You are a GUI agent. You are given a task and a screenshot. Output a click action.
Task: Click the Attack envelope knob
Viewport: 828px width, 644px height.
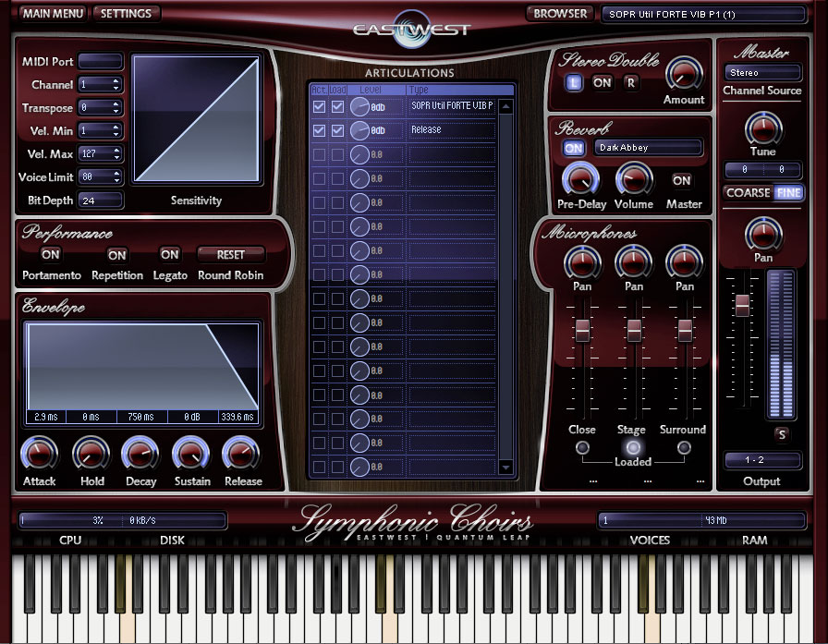pyautogui.click(x=39, y=454)
